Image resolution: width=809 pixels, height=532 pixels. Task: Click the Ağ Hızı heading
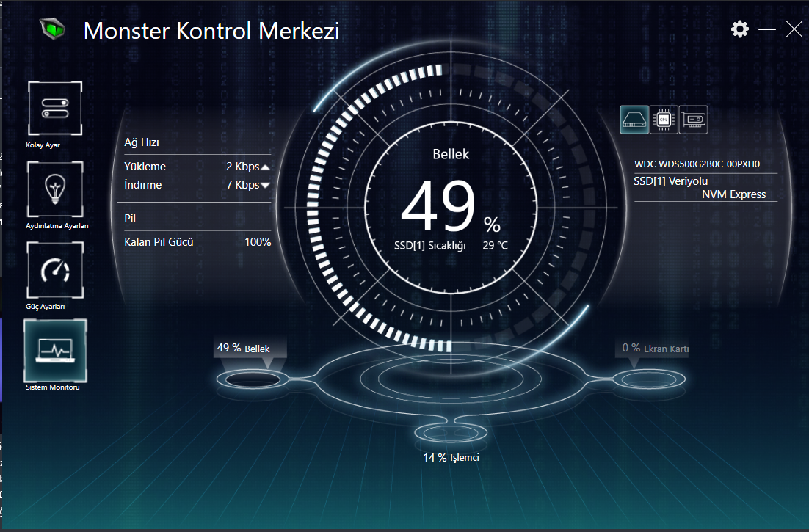[142, 142]
